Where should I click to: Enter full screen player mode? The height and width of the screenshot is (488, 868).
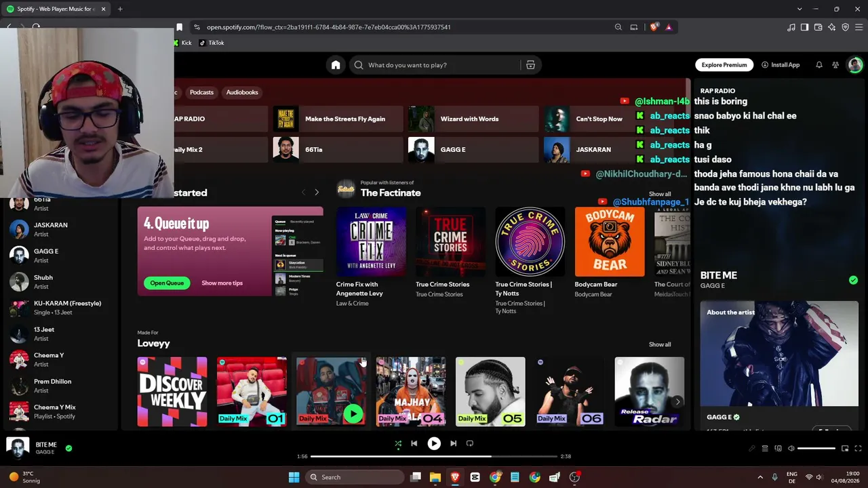858,449
